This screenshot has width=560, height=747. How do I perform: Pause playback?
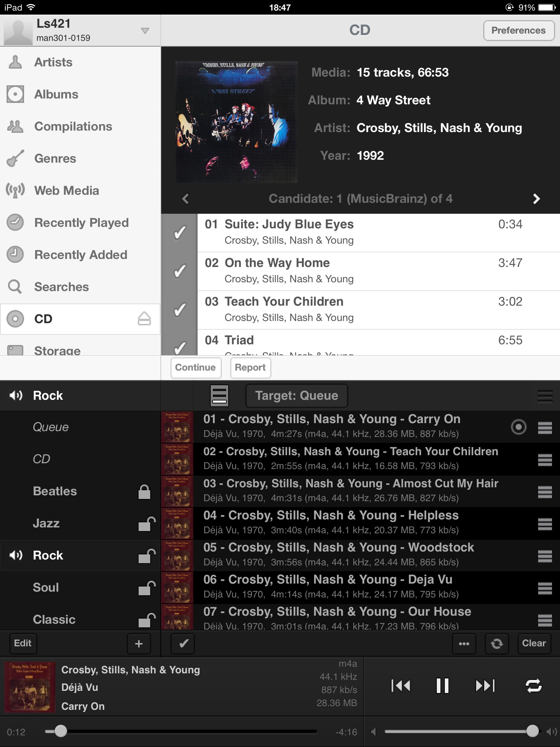click(x=442, y=686)
